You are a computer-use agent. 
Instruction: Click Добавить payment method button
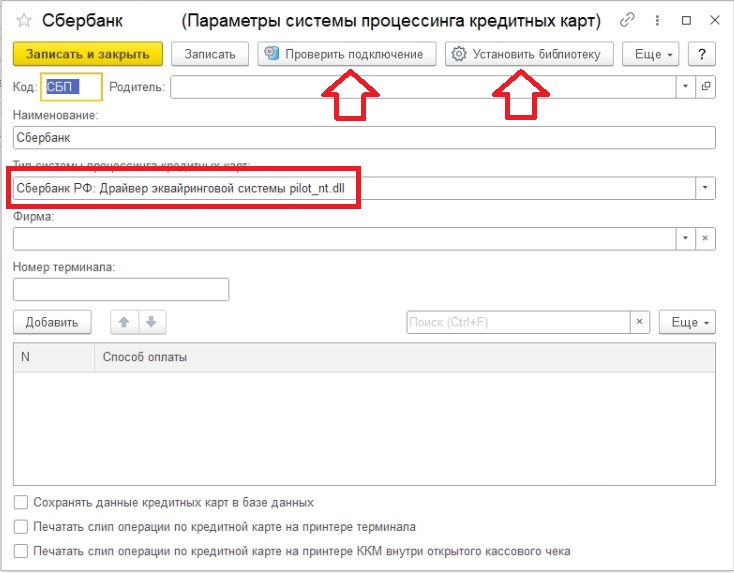52,322
